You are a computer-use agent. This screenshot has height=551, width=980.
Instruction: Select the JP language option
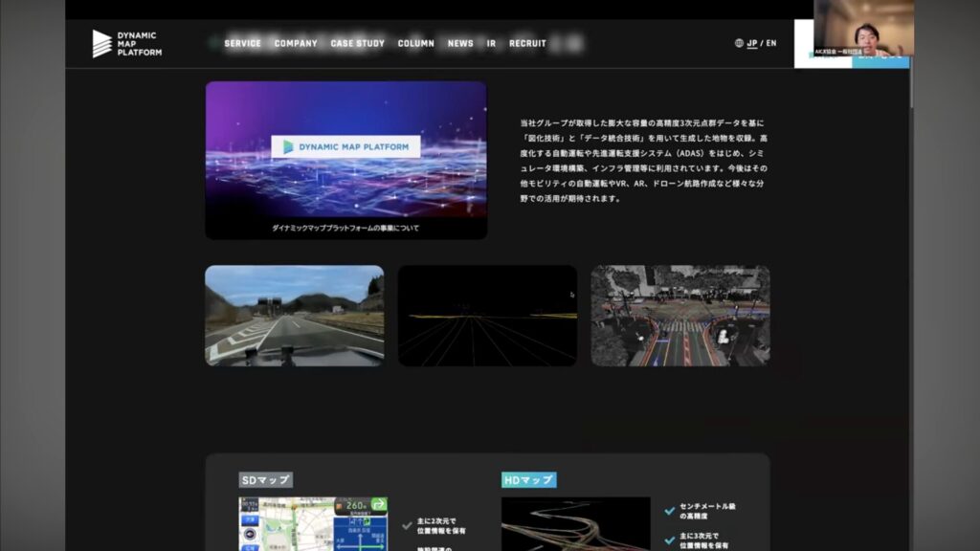pyautogui.click(x=752, y=43)
